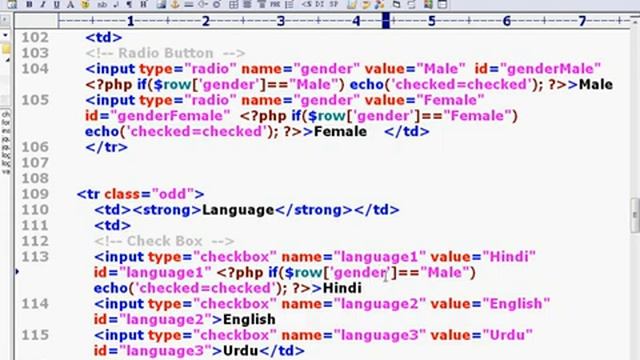The width and height of the screenshot is (640, 360).
Task: Click the anchor toolbar icon
Action: click(175, 4)
